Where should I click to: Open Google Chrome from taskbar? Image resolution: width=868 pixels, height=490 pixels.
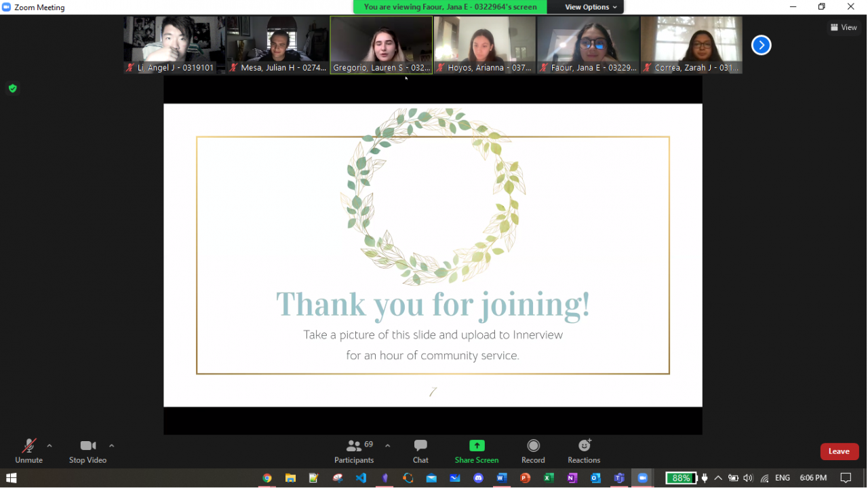click(x=267, y=478)
